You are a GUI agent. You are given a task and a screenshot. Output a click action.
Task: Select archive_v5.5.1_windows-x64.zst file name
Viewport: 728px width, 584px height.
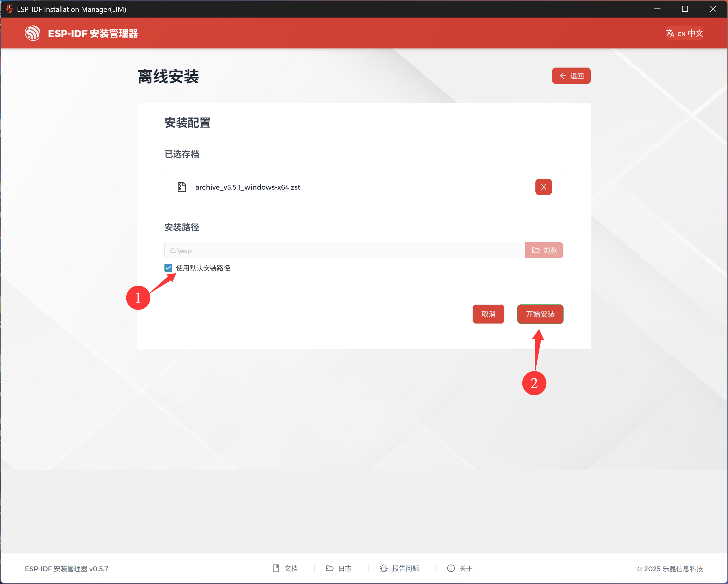(247, 187)
